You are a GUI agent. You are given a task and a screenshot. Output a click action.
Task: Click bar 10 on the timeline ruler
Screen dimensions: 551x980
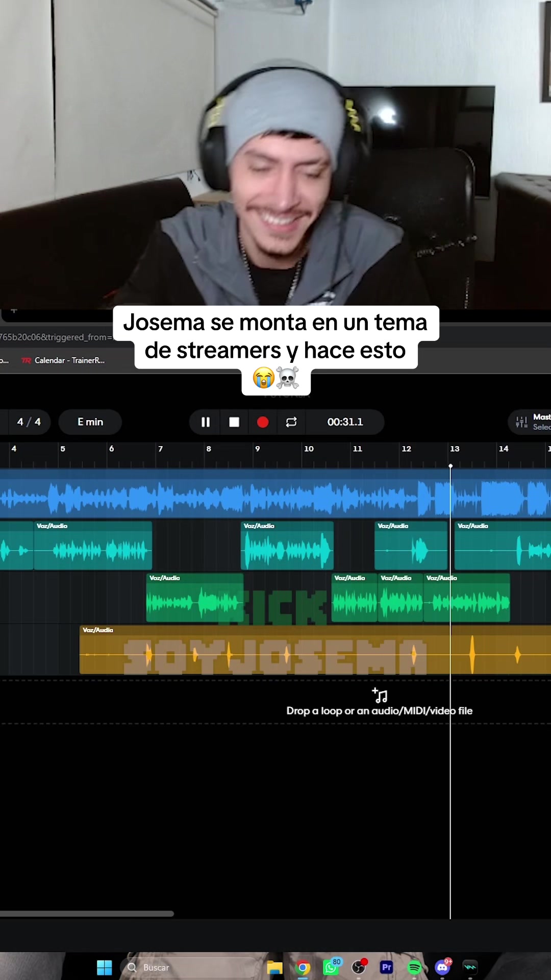pos(309,449)
